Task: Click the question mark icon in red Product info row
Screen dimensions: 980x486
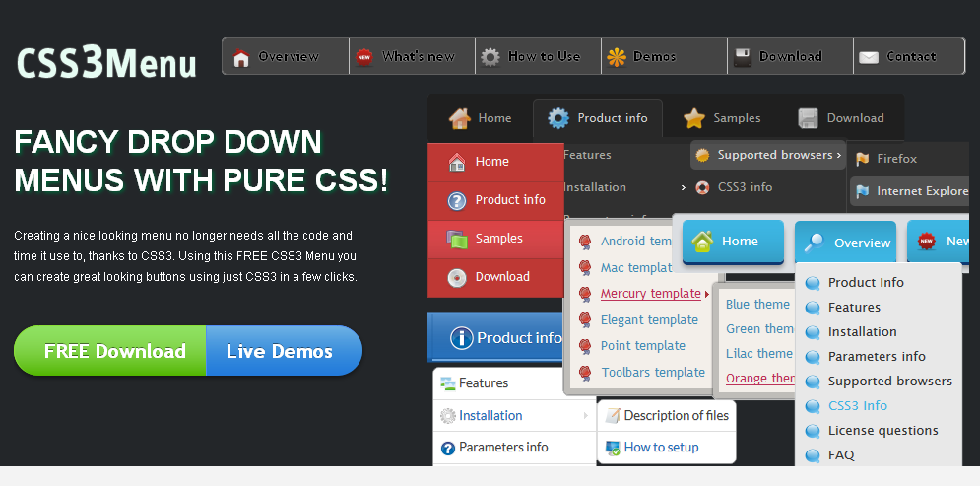Action: [x=457, y=201]
